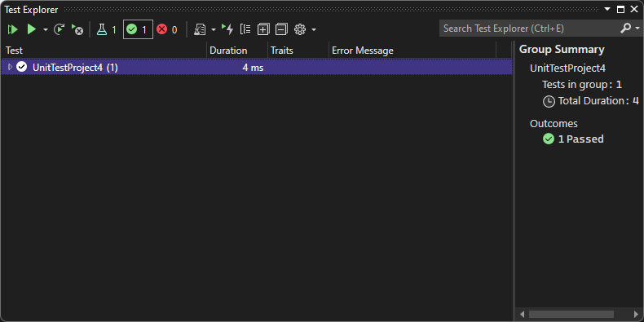This screenshot has height=322, width=644.
Task: Sort by the Error Message column header
Action: tap(412, 50)
